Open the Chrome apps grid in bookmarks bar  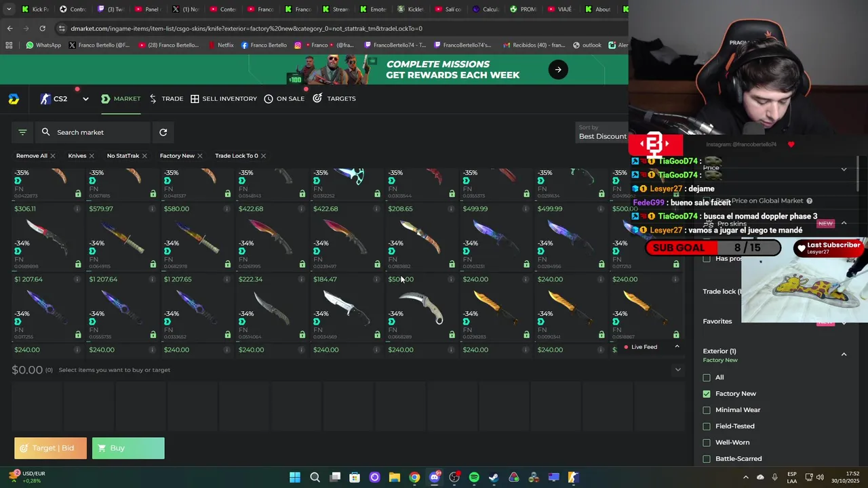tap(9, 45)
